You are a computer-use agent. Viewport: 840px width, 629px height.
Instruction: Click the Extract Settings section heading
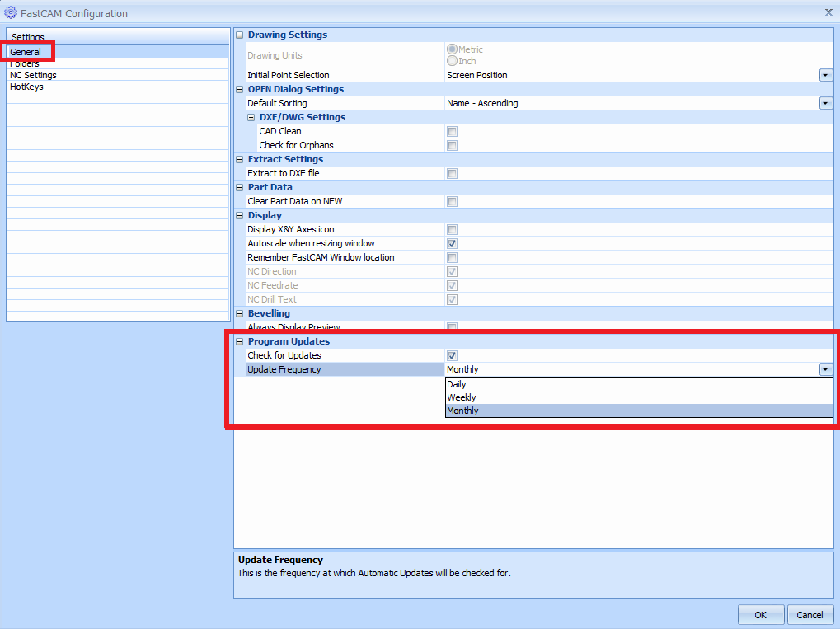pos(285,159)
